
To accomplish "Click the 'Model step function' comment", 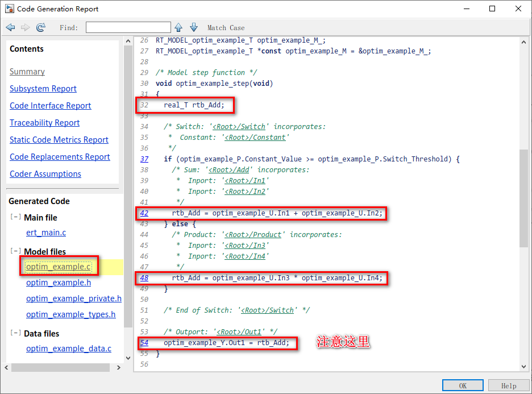I will [x=206, y=73].
